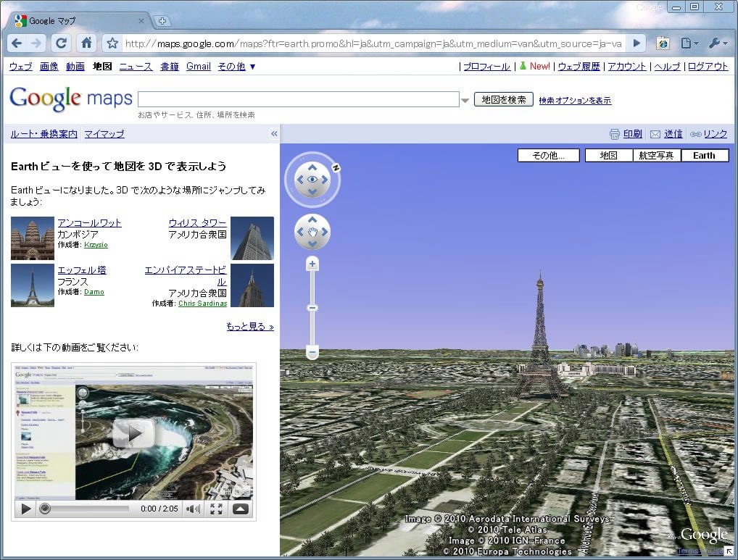The width and height of the screenshot is (738, 560).
Task: Open the wrench settings menu
Action: point(718,43)
